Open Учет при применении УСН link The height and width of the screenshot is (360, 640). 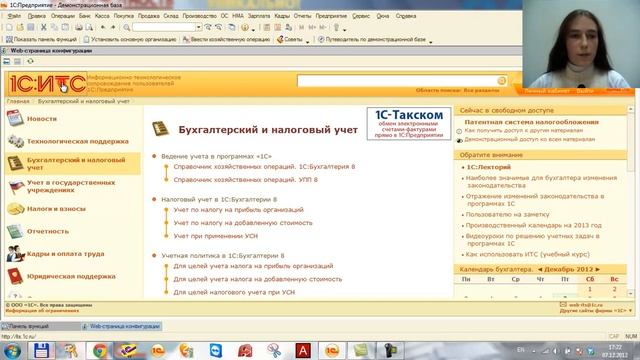(216, 236)
